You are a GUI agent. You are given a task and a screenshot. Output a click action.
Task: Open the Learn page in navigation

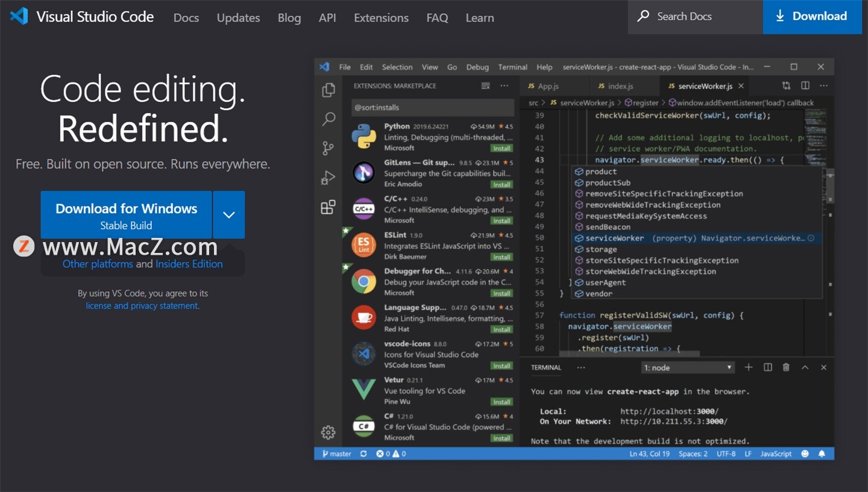480,18
